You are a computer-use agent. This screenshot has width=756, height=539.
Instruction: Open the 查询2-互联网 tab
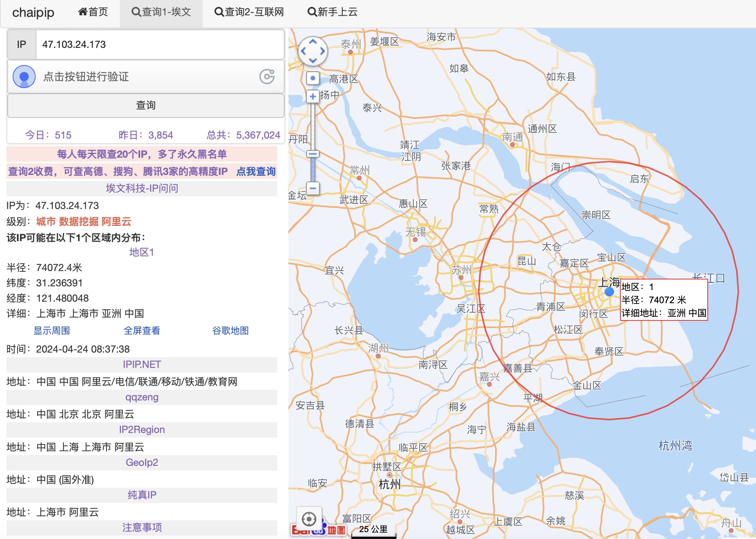pyautogui.click(x=249, y=12)
